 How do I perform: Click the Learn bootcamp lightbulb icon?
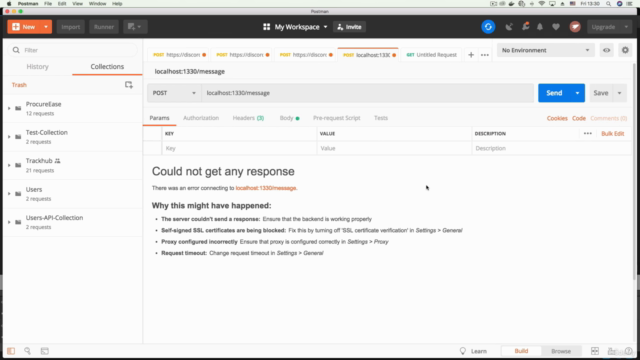(x=463, y=351)
